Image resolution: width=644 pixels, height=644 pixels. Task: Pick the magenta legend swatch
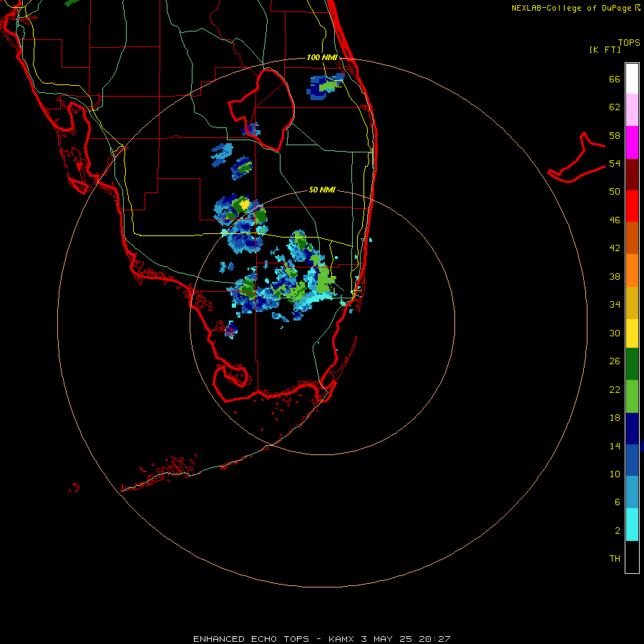pyautogui.click(x=632, y=142)
